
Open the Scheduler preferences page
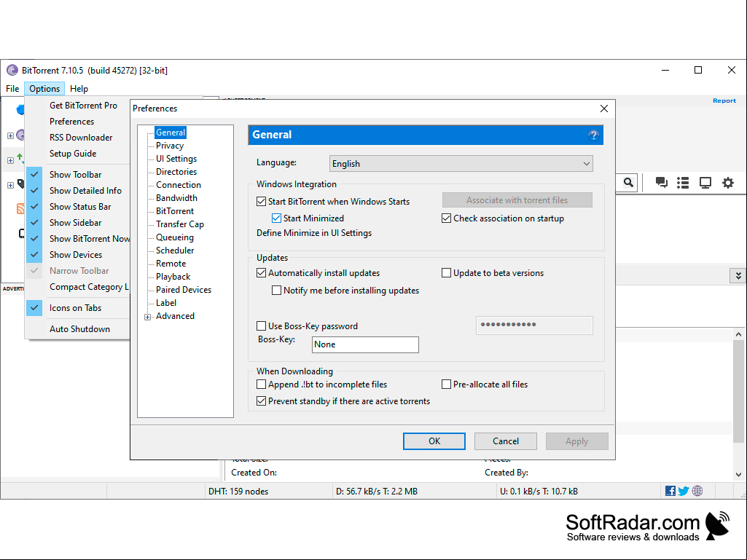[x=175, y=251]
